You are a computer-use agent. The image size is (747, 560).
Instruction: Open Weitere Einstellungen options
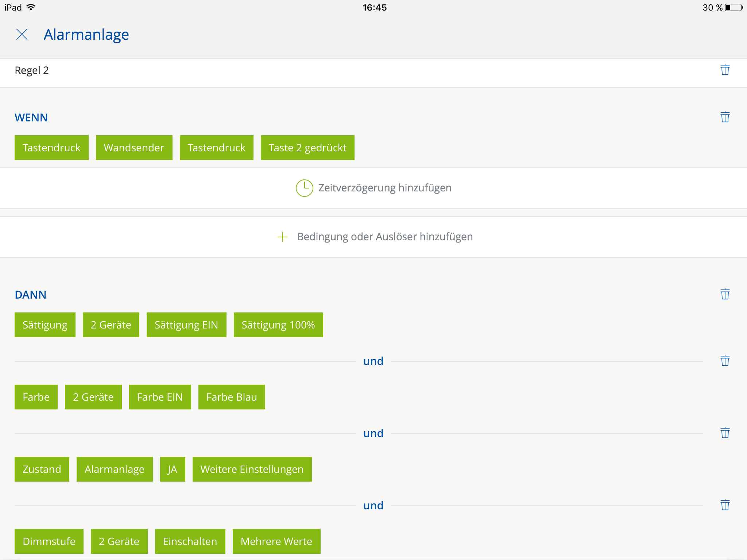click(x=252, y=469)
